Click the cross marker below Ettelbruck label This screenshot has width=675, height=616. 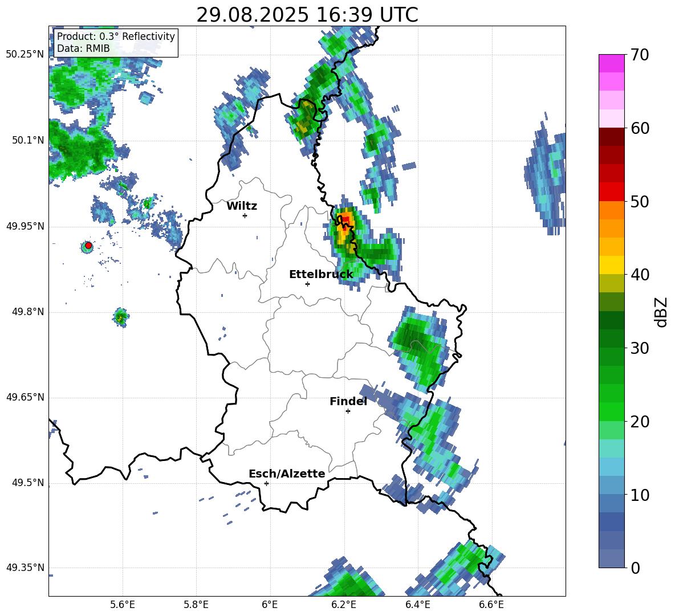click(x=307, y=284)
